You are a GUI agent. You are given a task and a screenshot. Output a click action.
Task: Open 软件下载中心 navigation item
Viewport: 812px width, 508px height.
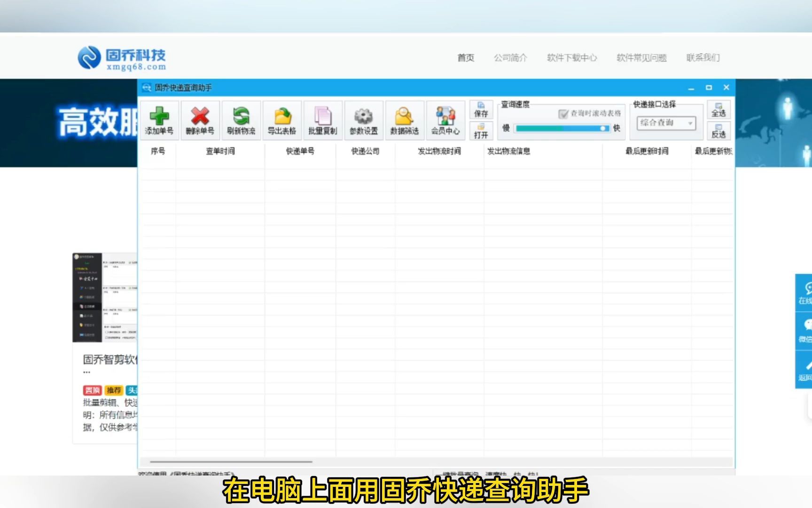coord(572,58)
